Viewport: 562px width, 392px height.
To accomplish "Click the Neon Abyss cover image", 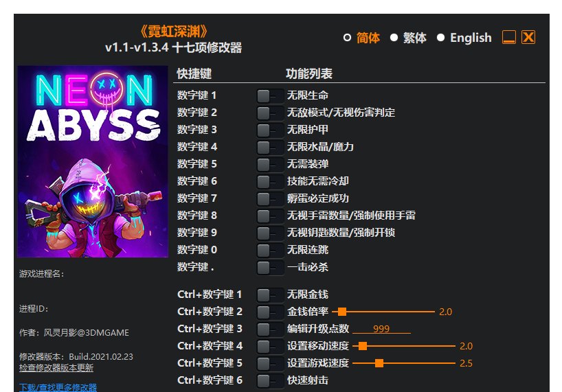I will pyautogui.click(x=93, y=161).
